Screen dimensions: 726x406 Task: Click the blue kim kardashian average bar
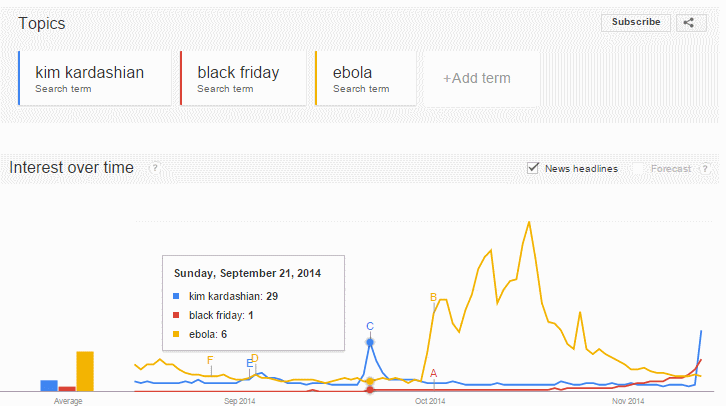pos(49,386)
